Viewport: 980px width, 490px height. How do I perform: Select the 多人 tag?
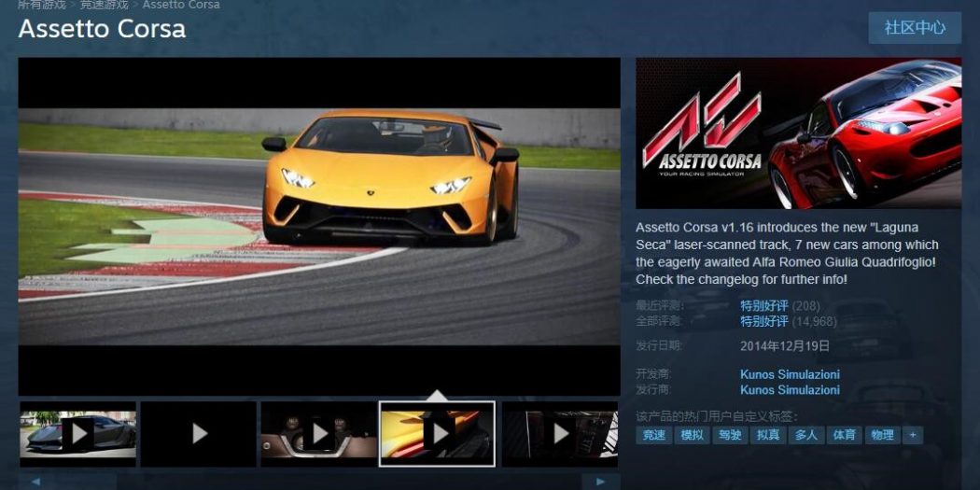[806, 435]
